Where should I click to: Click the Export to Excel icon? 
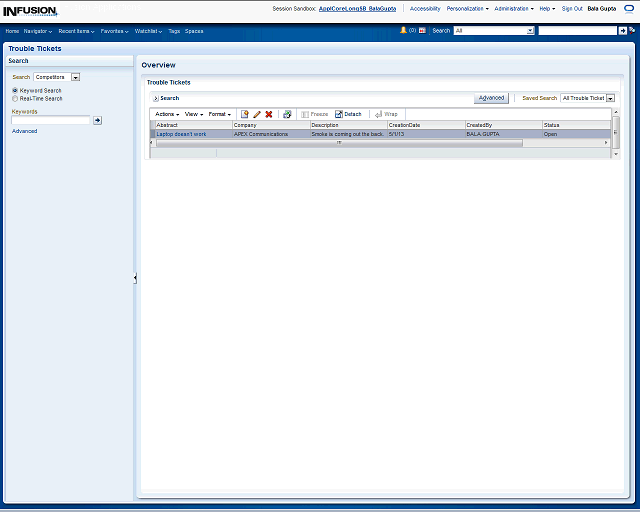[287, 114]
